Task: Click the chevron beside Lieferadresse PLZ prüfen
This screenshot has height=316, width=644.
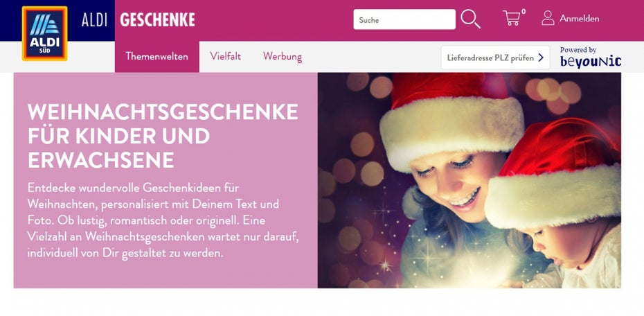Action: point(541,58)
